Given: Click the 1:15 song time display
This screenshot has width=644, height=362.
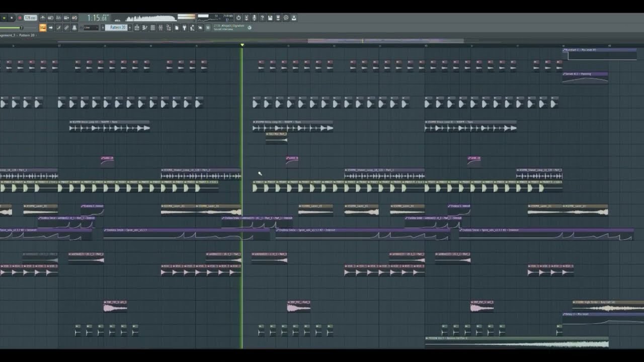Looking at the screenshot, I should [97, 18].
